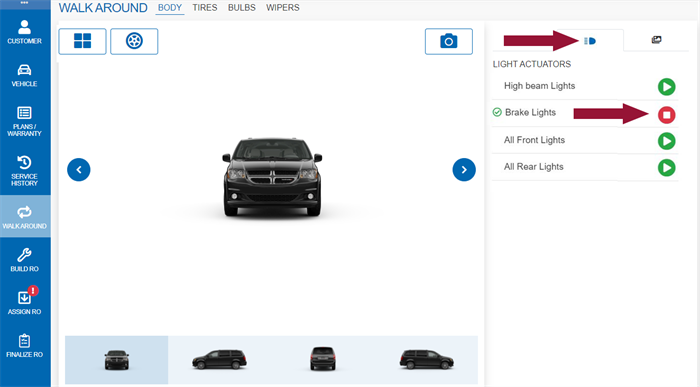Open the Vehicle sidebar icon
This screenshot has height=387, width=700.
(x=25, y=75)
